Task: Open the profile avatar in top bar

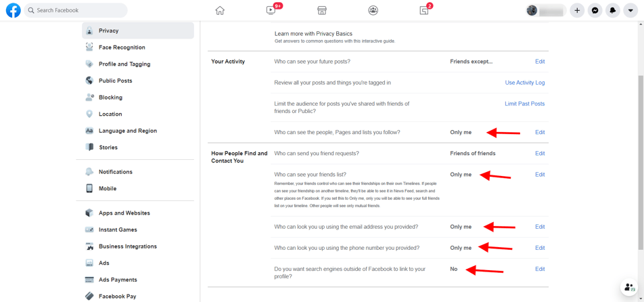Action: 532,11
